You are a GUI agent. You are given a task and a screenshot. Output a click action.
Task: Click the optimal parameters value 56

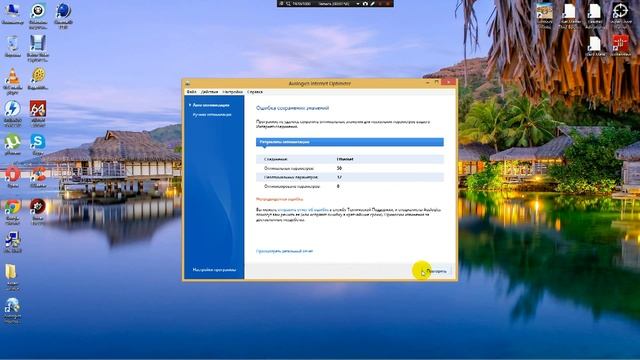pyautogui.click(x=340, y=168)
